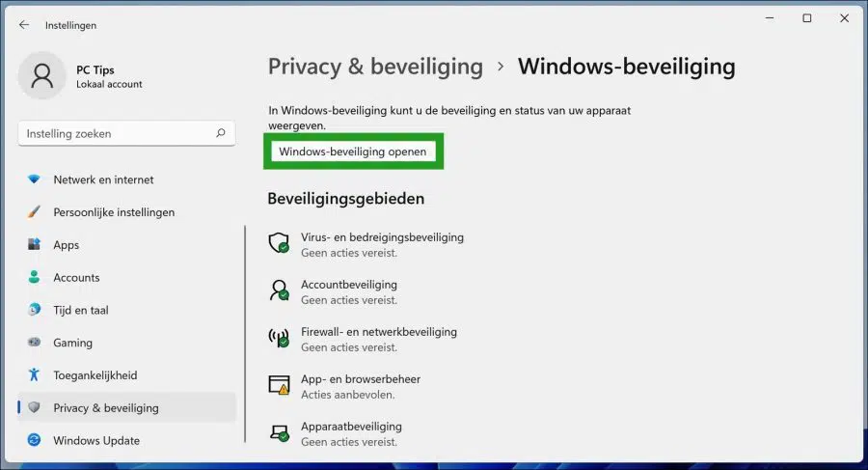This screenshot has height=470, width=868.
Task: Click the Windows-beveiliging page title
Action: point(627,67)
